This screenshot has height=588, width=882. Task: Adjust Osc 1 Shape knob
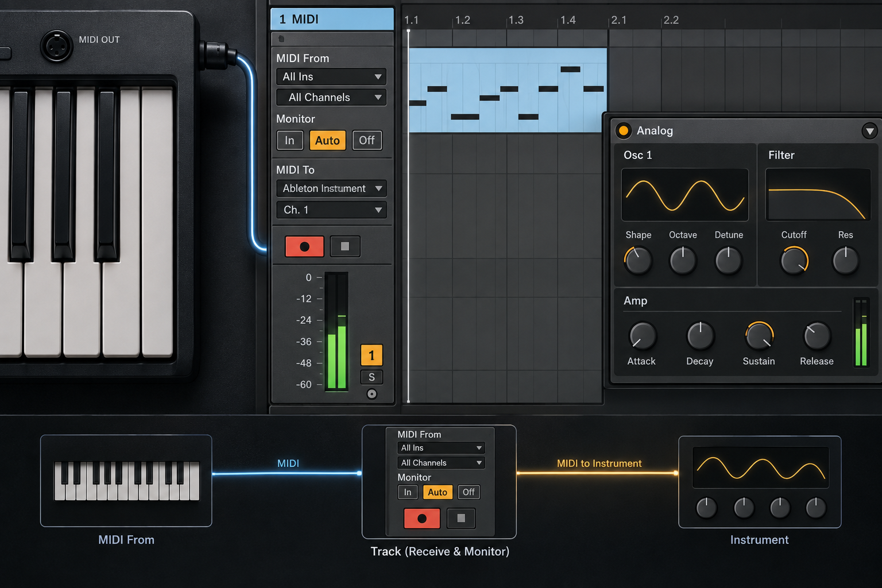tap(638, 261)
